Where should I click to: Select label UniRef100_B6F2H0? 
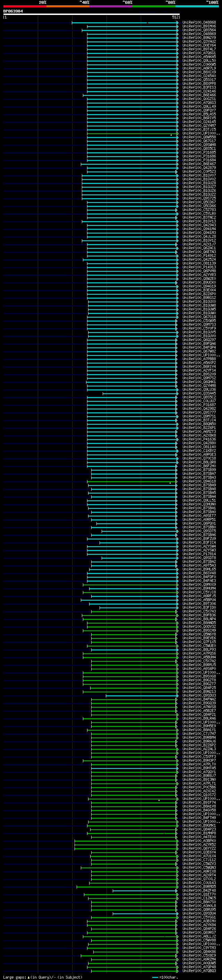point(199,466)
